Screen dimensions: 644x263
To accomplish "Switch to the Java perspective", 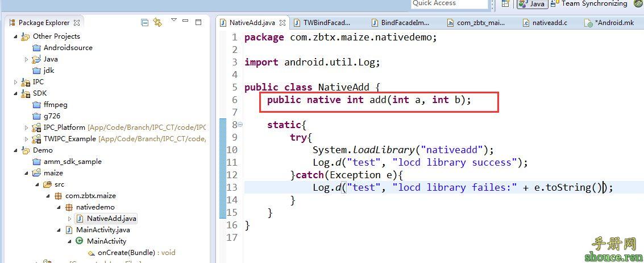I will coord(531,4).
